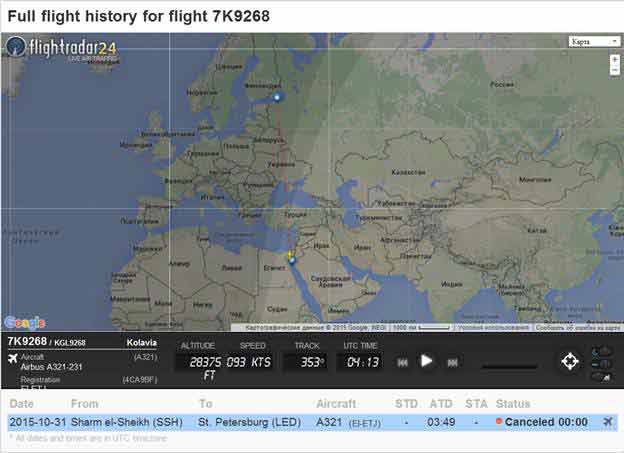Click the fast-forward playback button
The height and width of the screenshot is (453, 624).
[x=451, y=362]
